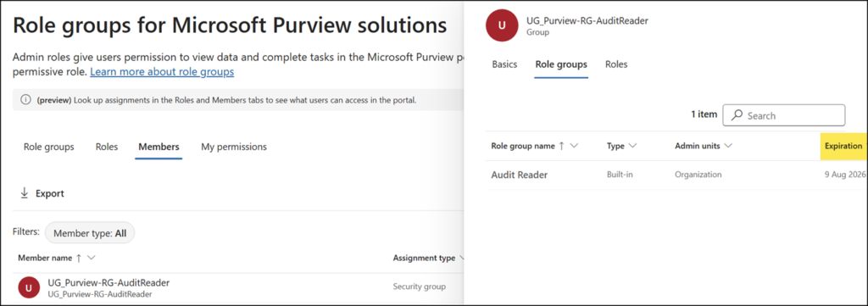Click the 1 item count label
The width and height of the screenshot is (868, 306).
point(704,114)
